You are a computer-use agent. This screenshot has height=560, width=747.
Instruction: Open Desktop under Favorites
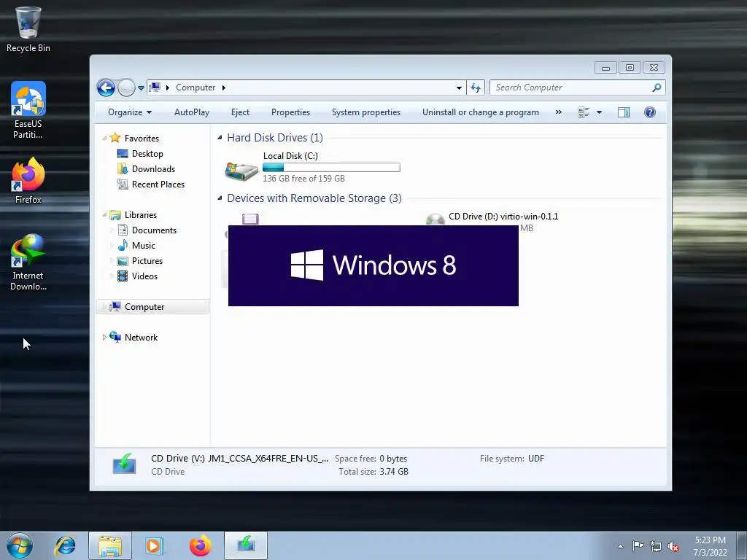pyautogui.click(x=147, y=154)
